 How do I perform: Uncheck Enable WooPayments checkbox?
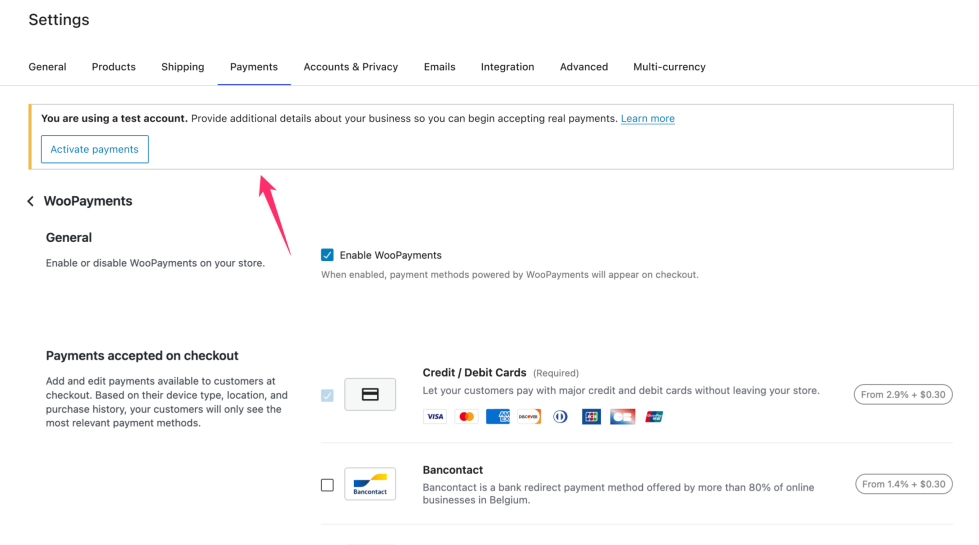[x=327, y=255]
